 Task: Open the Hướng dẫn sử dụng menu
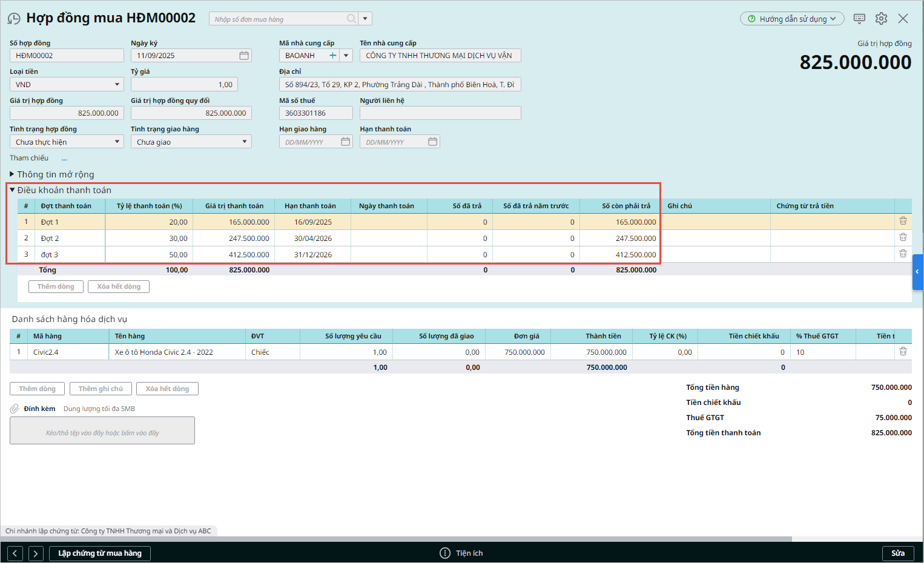click(x=792, y=19)
